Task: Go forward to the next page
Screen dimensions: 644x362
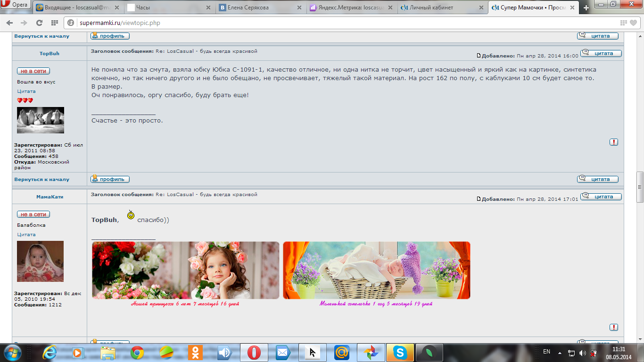Action: 24,23
